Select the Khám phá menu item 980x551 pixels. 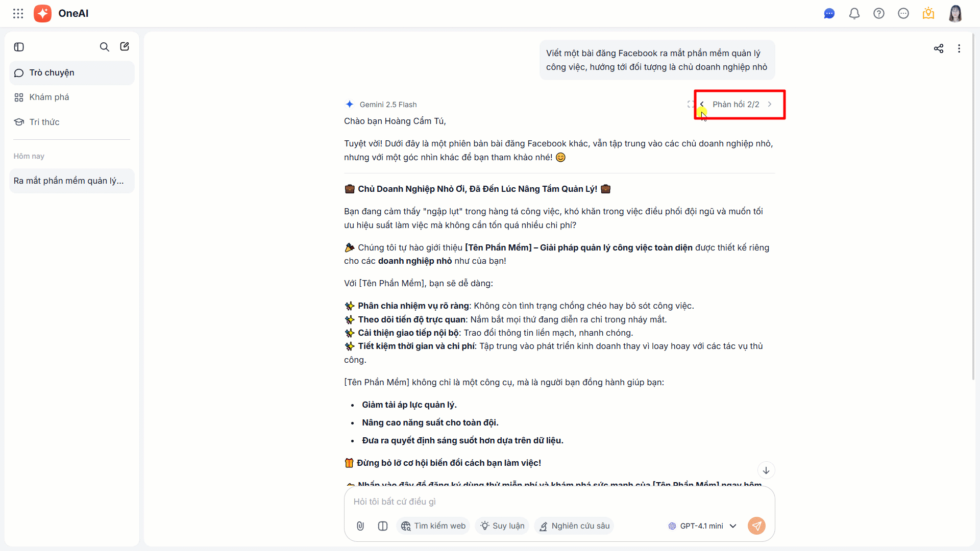click(x=49, y=97)
